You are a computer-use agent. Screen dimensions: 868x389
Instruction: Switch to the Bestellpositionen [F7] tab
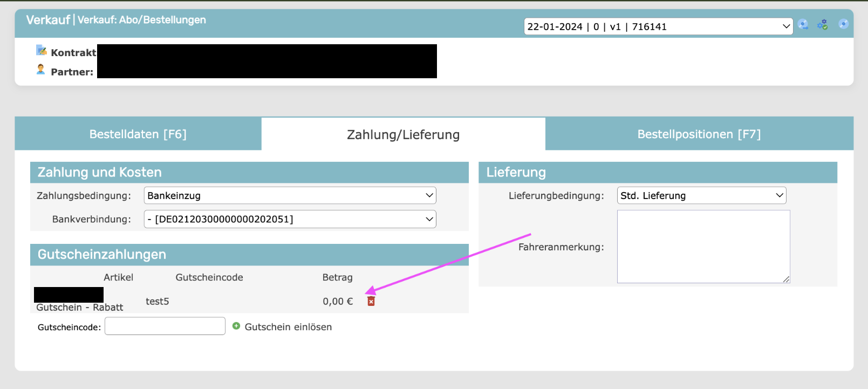699,134
